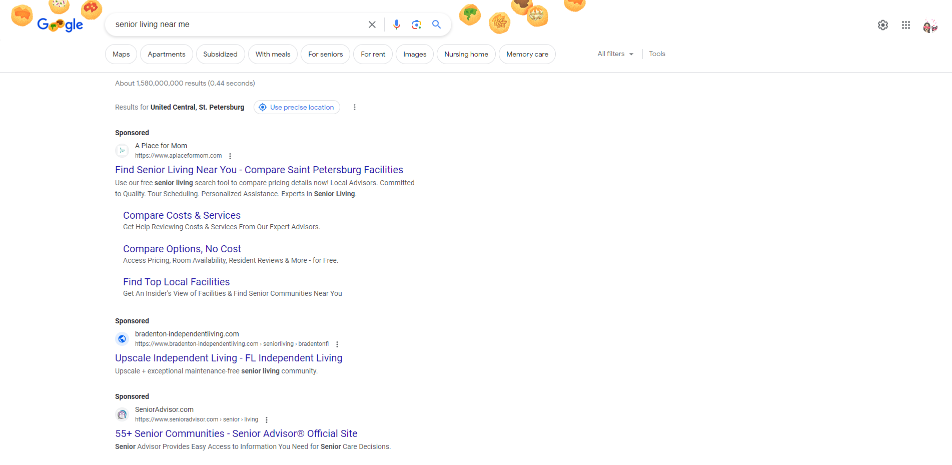The width and height of the screenshot is (952, 465).
Task: Click the bradenton-independentliving.com globe favicon
Action: (121, 339)
